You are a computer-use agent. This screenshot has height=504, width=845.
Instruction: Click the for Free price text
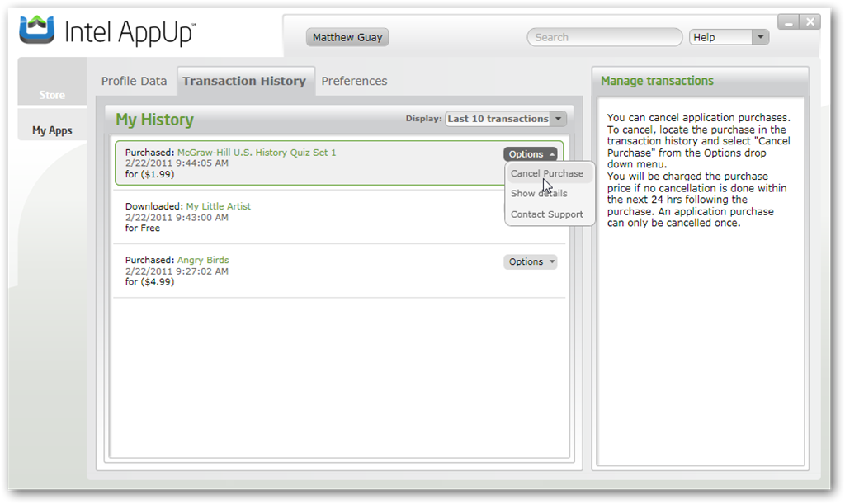[143, 228]
